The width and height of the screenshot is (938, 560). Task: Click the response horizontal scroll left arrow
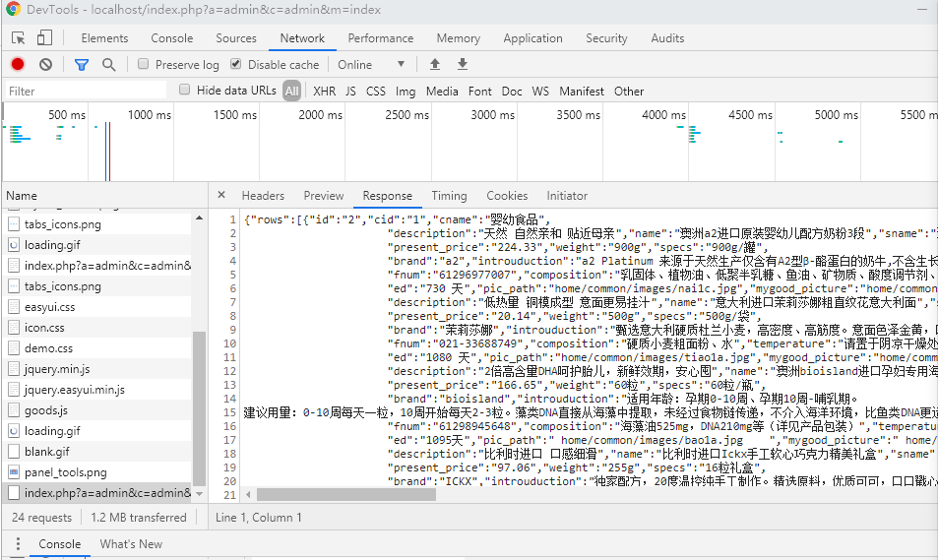click(x=249, y=495)
